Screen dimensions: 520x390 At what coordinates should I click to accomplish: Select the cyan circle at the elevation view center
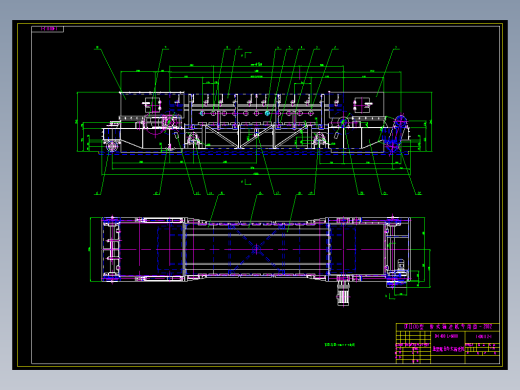267,113
